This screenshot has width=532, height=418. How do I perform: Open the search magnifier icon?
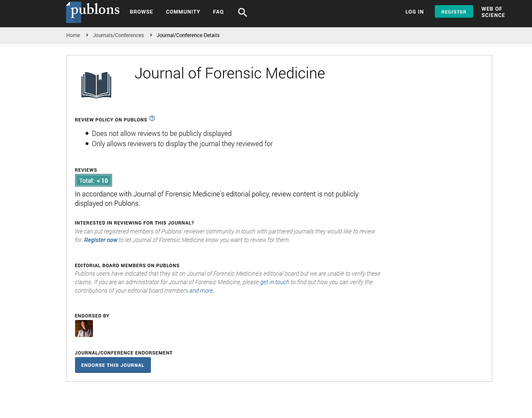click(242, 12)
